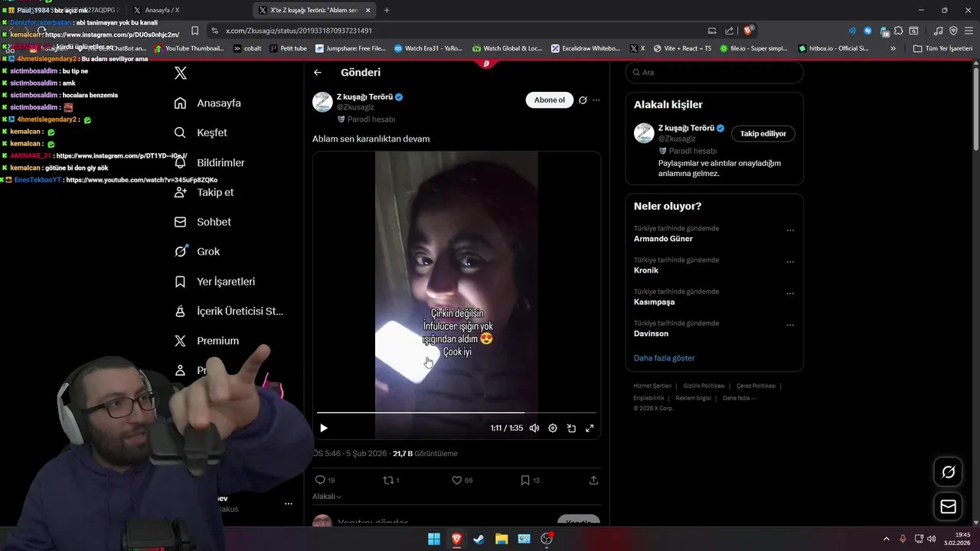
Task: Open Keşfet in the sidebar
Action: click(x=201, y=132)
